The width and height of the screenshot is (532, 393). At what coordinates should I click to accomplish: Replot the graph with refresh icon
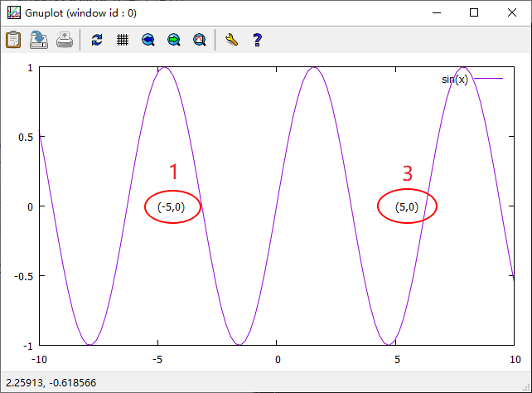click(x=97, y=40)
